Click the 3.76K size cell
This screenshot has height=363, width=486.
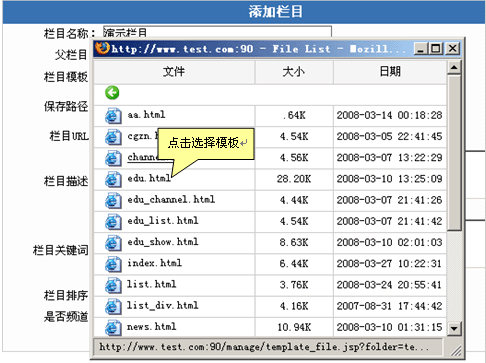pos(294,285)
